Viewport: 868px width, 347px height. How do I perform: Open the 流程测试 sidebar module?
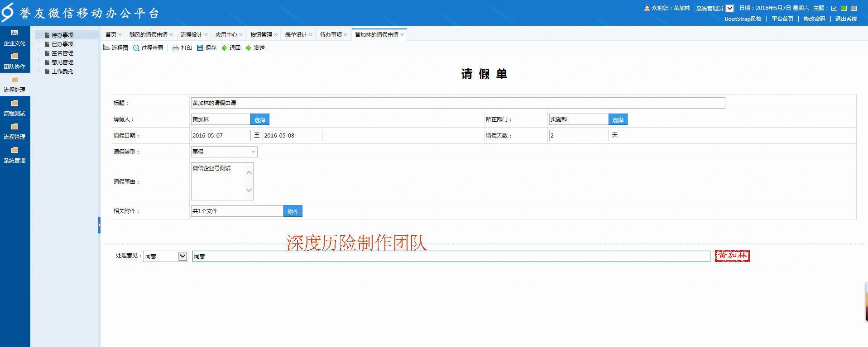(x=14, y=108)
